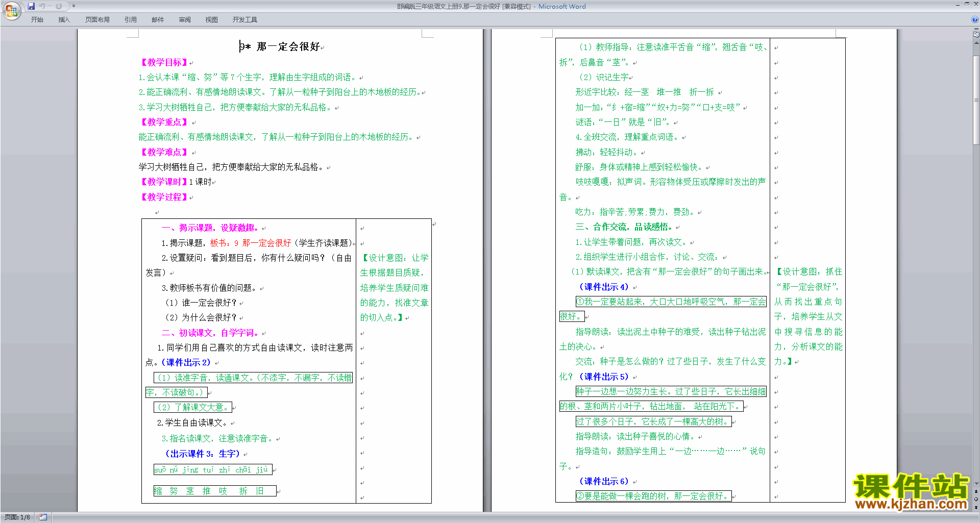This screenshot has height=523, width=980.
Task: Open Customize Quick Access Toolbar dropdown
Action: [x=73, y=6]
